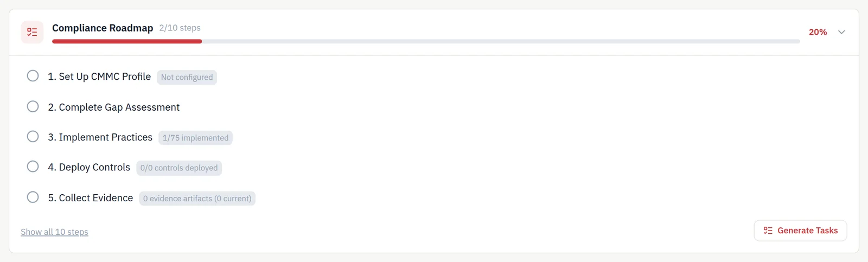868x262 pixels.
Task: Click the 1/75 implemented badge
Action: 195,138
